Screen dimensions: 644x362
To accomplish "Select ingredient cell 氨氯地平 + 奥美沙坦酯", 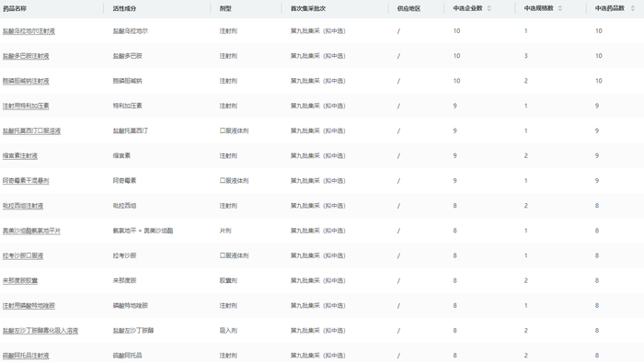I will pos(143,231).
